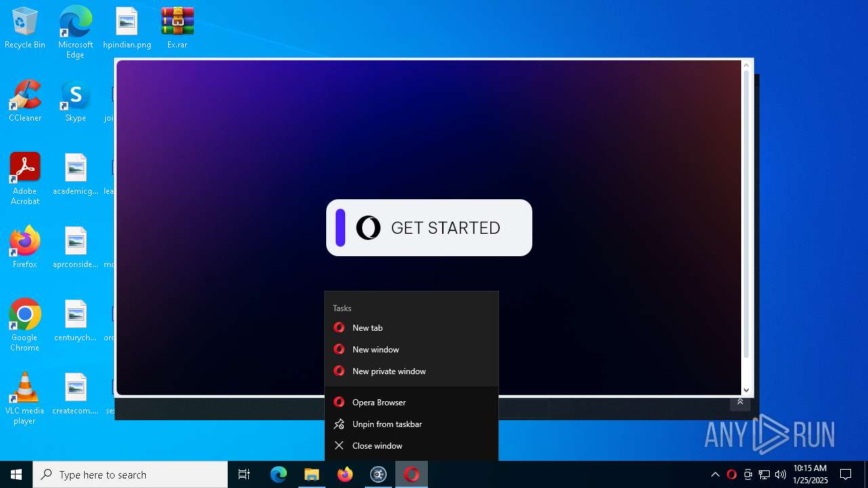Select Unpin from taskbar
The height and width of the screenshot is (488, 868).
pos(412,424)
